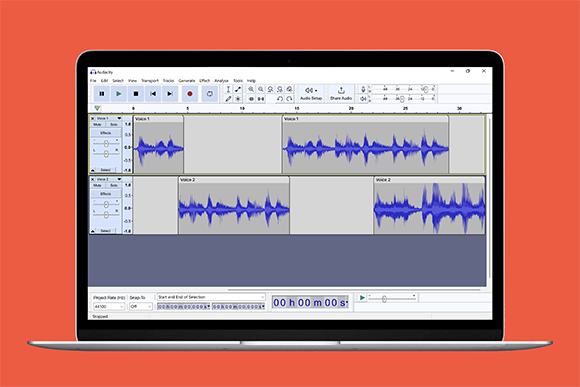The height and width of the screenshot is (387, 580).
Task: Collapse the Voice 1 track
Action: 93,170
